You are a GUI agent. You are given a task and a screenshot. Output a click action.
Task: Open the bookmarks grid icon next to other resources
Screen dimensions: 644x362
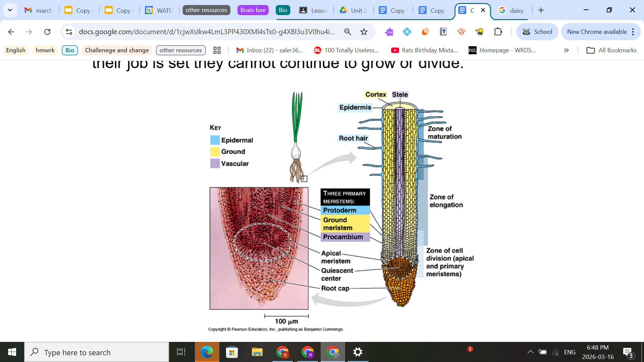click(x=217, y=50)
